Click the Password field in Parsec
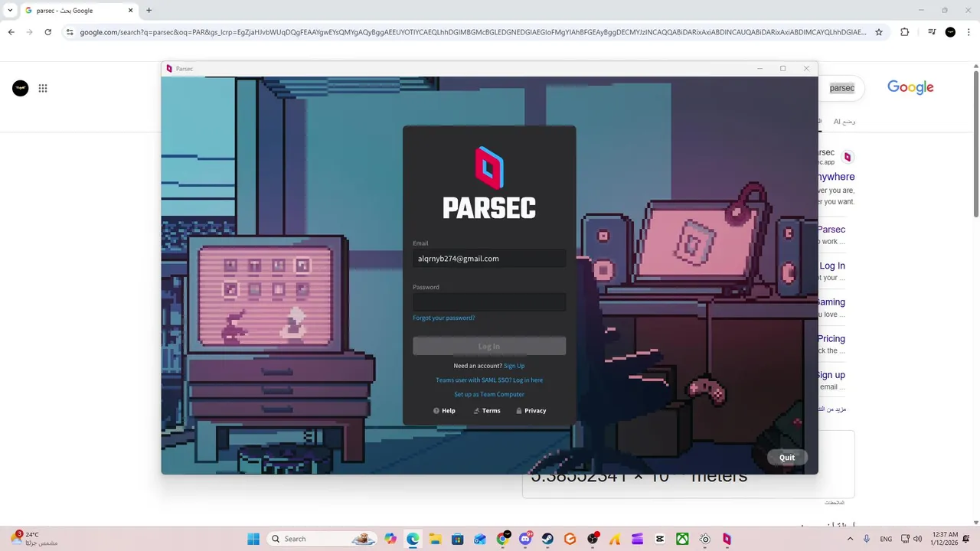This screenshot has width=980, height=551. pyautogui.click(x=489, y=302)
